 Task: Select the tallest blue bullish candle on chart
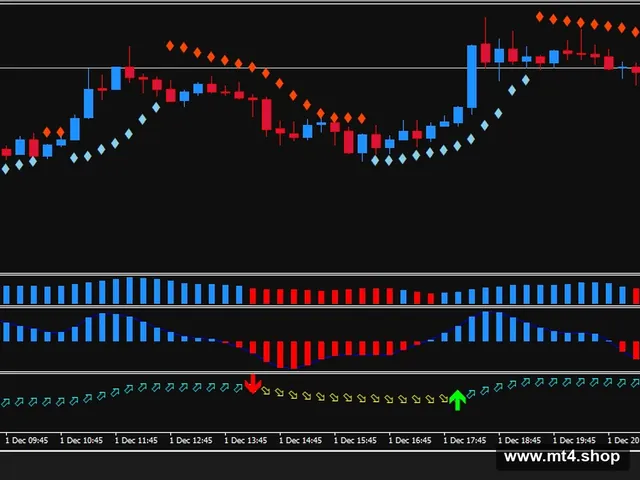tap(472, 77)
